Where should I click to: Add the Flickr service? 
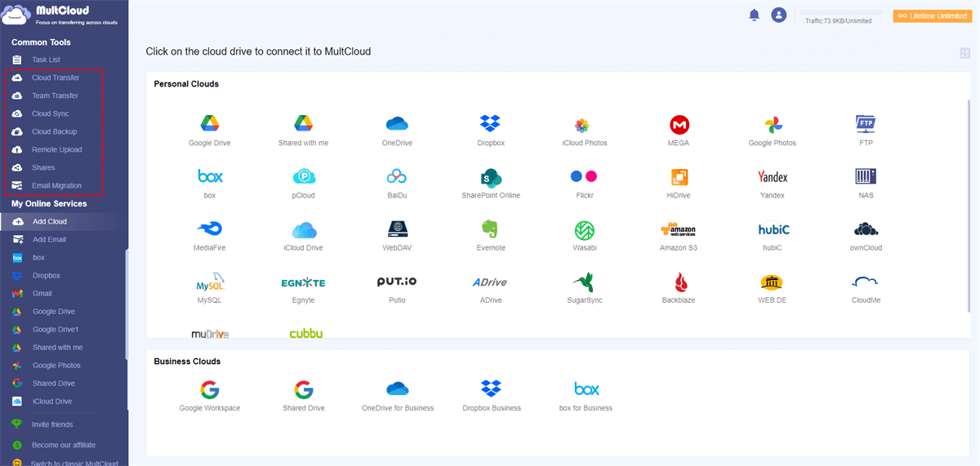coord(584,176)
